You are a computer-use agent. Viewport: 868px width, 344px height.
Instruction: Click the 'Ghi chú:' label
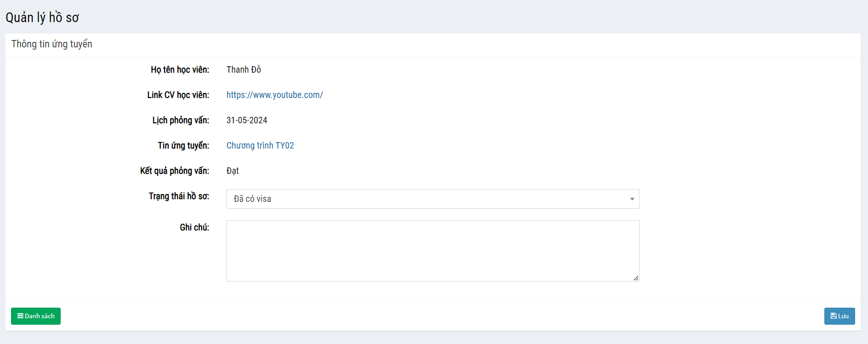point(194,228)
